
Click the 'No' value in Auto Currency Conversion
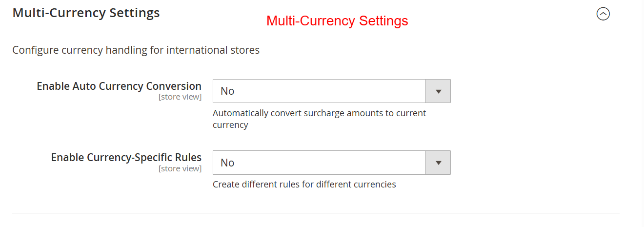pos(227,91)
